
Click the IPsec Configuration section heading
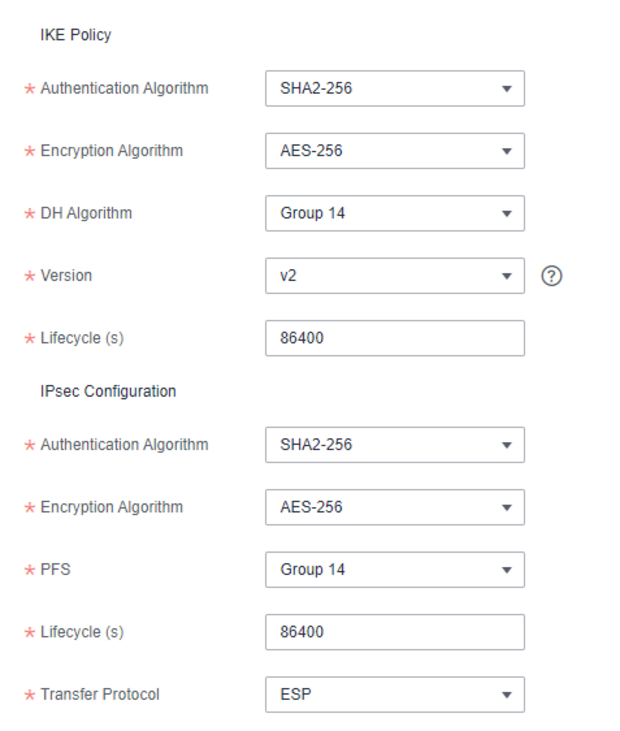tap(108, 391)
